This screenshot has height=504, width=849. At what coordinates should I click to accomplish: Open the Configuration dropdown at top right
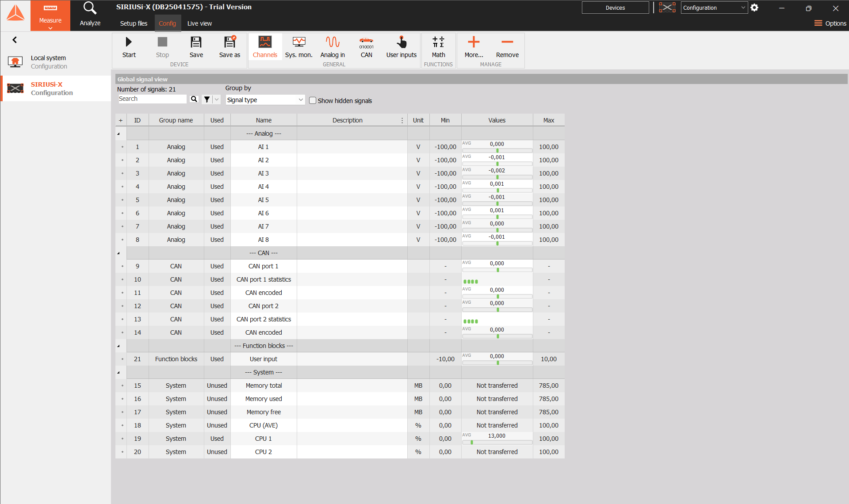click(714, 8)
